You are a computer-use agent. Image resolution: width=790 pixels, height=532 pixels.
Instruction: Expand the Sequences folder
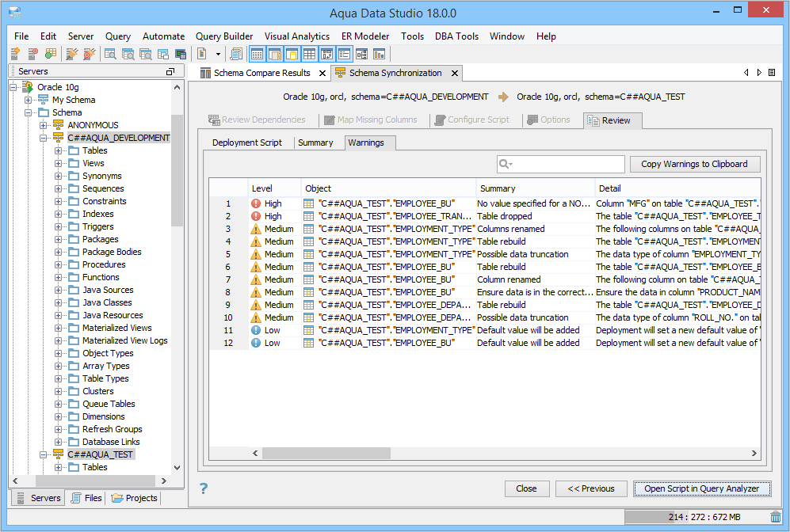pos(59,188)
